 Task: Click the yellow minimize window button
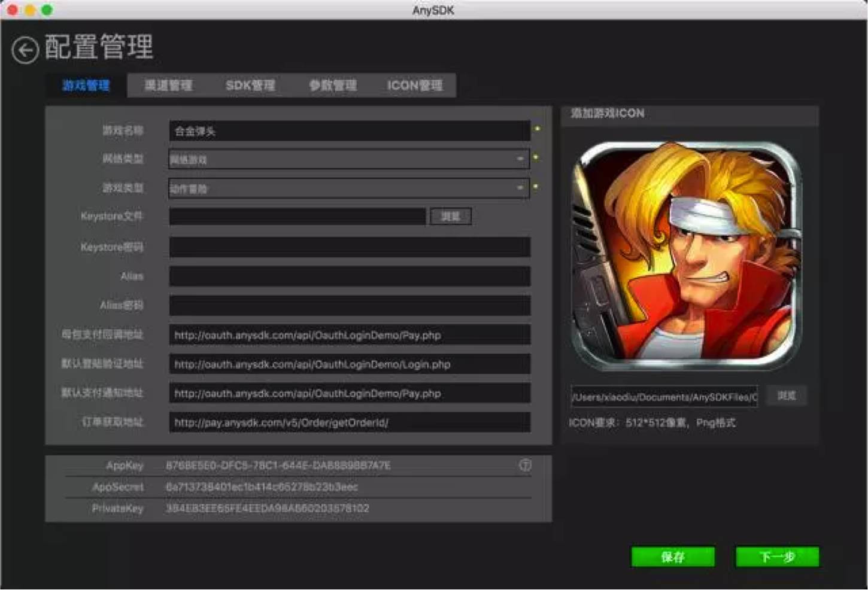pyautogui.click(x=29, y=10)
